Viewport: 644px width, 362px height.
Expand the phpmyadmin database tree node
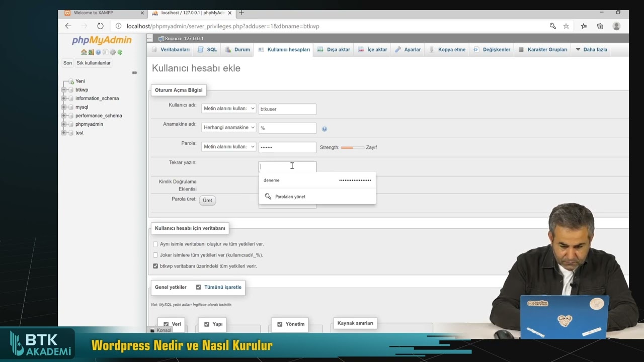click(64, 124)
